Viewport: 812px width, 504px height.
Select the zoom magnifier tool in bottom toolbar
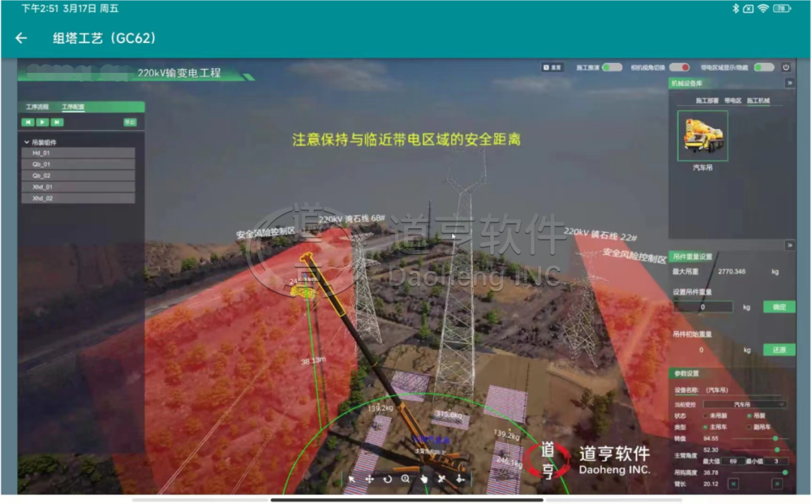(405, 478)
